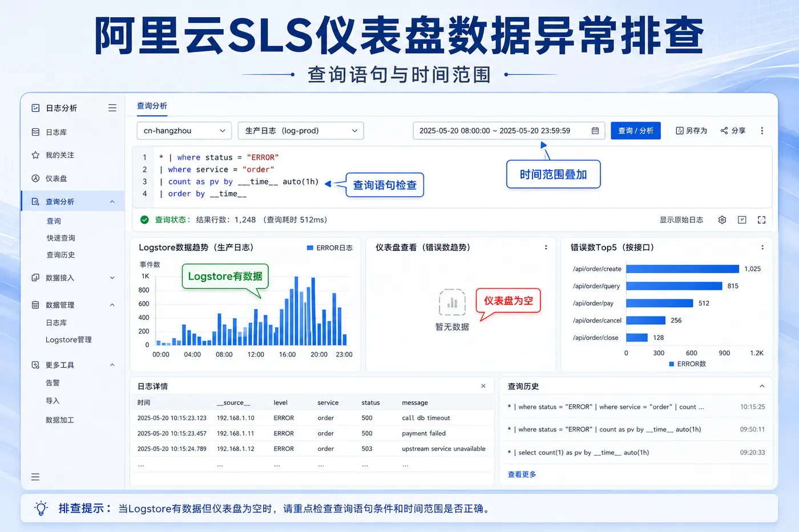
Task: Open 快速查询 in the sidebar
Action: (x=61, y=238)
